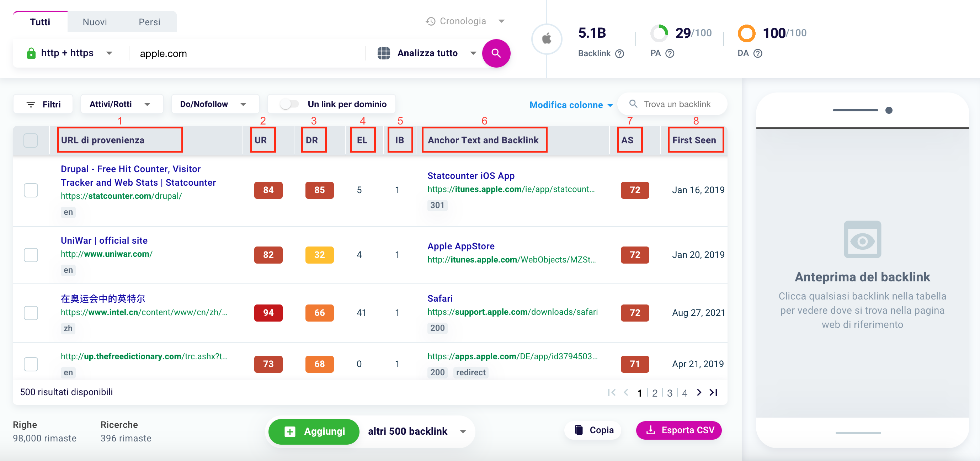980x461 pixels.
Task: Click the Copia button
Action: 593,430
